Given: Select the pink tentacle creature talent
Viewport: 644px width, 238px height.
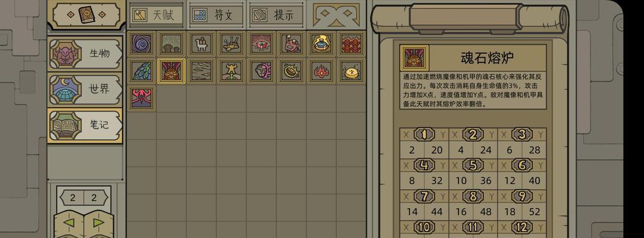Looking at the screenshot, I should pyautogui.click(x=142, y=99).
